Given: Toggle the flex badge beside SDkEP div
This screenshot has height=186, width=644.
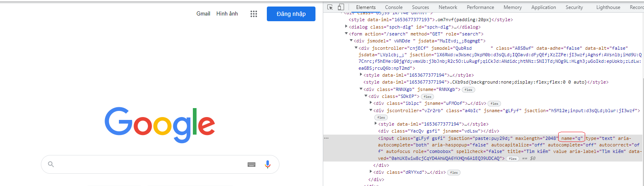Looking at the screenshot, I should (x=427, y=97).
